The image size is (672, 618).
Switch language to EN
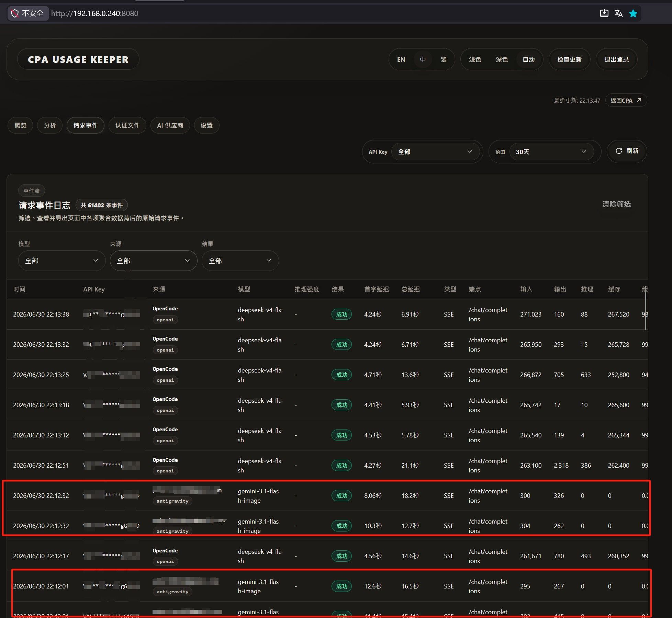point(401,59)
